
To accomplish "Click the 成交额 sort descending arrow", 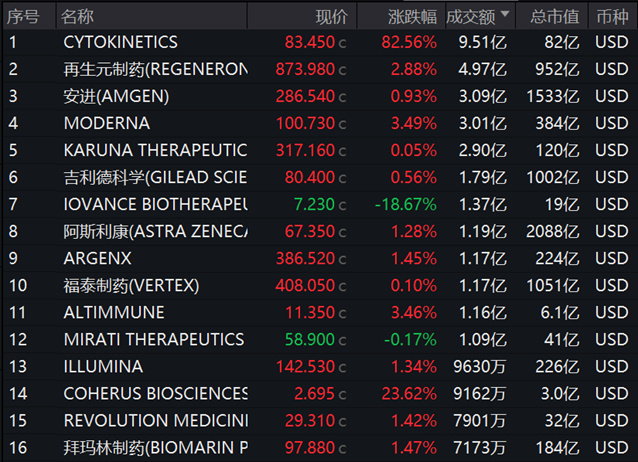I will pyautogui.click(x=505, y=15).
